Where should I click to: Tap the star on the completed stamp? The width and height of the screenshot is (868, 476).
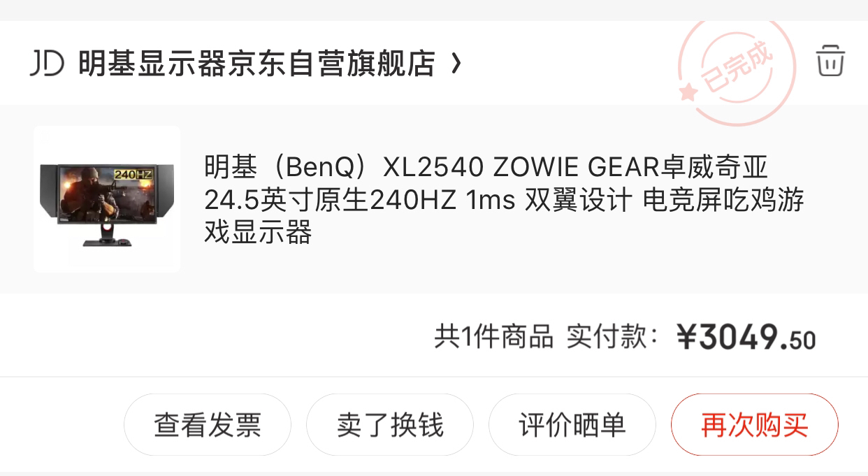[x=688, y=92]
